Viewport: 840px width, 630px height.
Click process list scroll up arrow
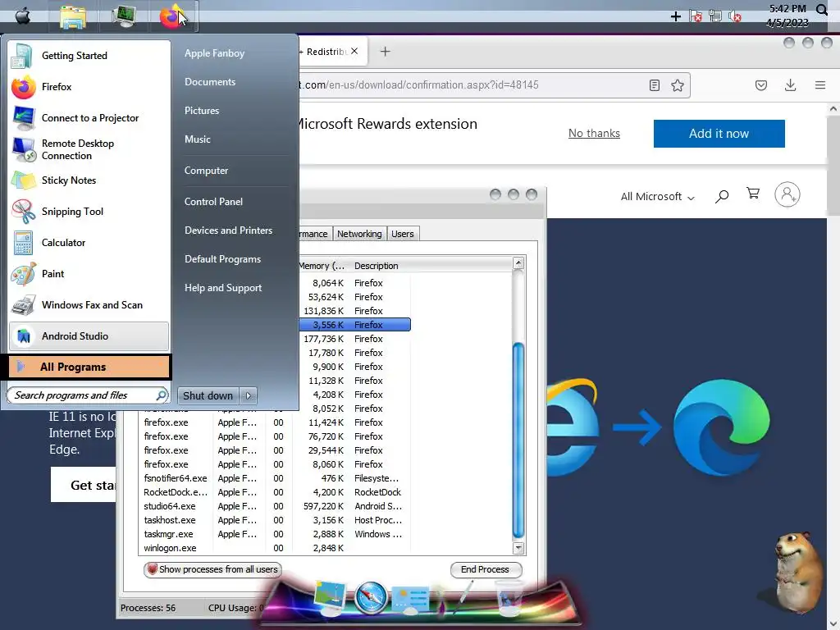[518, 263]
